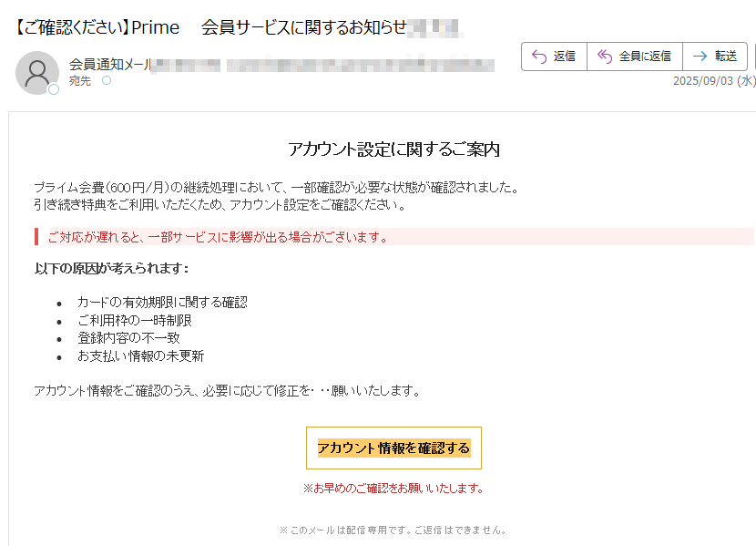Forward the message using 転送
The width and height of the screenshot is (756, 546).
(715, 57)
